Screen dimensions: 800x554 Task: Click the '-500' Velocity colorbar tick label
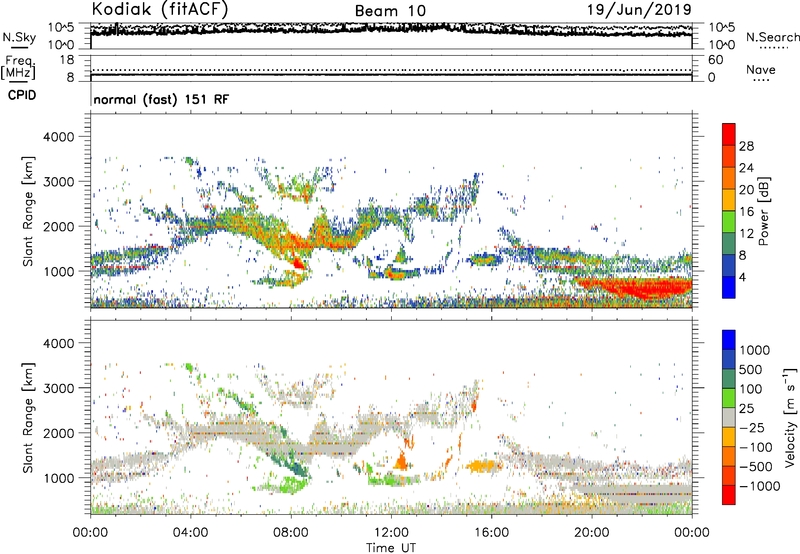coord(756,467)
